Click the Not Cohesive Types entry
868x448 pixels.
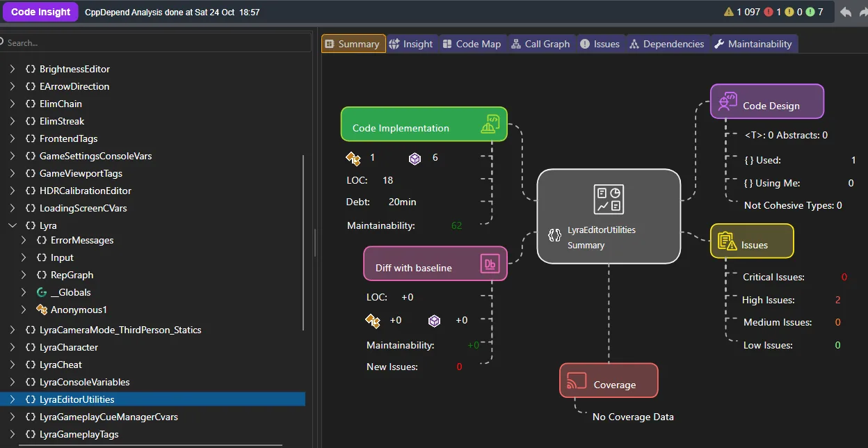[x=793, y=205]
